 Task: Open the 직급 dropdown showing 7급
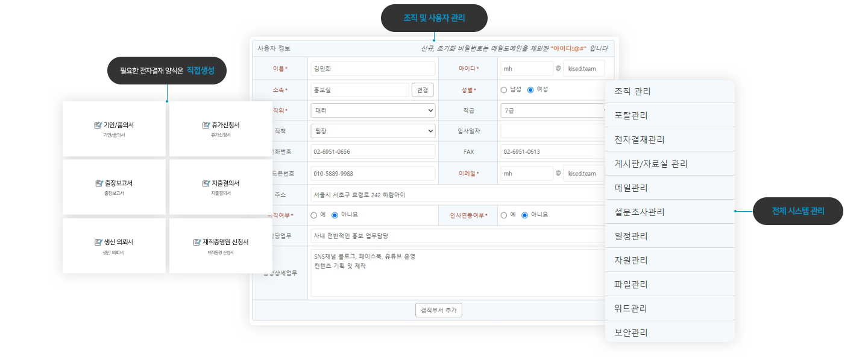pos(552,111)
